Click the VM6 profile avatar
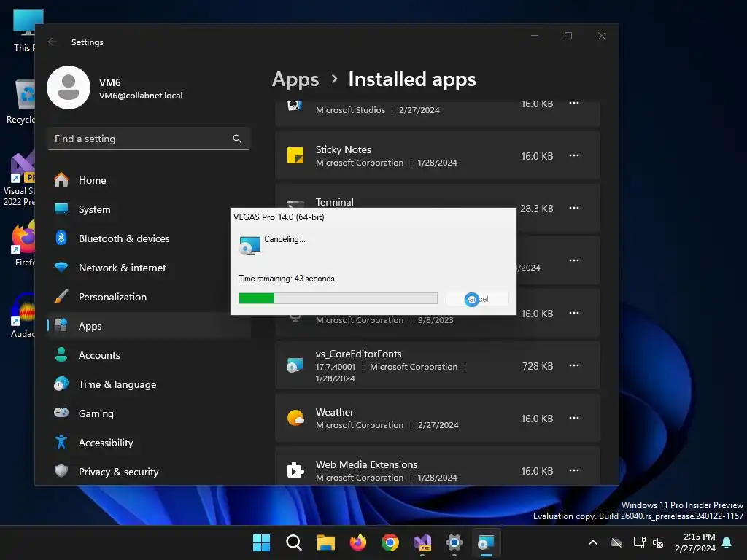The image size is (747, 560). 69,87
